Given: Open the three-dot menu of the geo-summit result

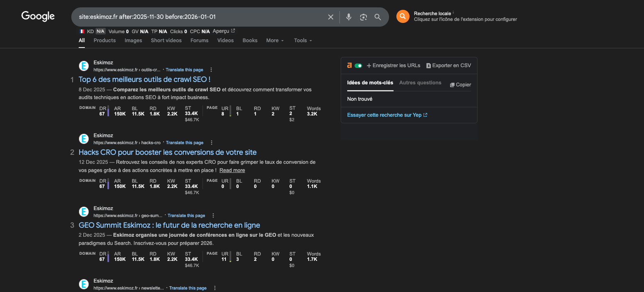Looking at the screenshot, I should (213, 215).
